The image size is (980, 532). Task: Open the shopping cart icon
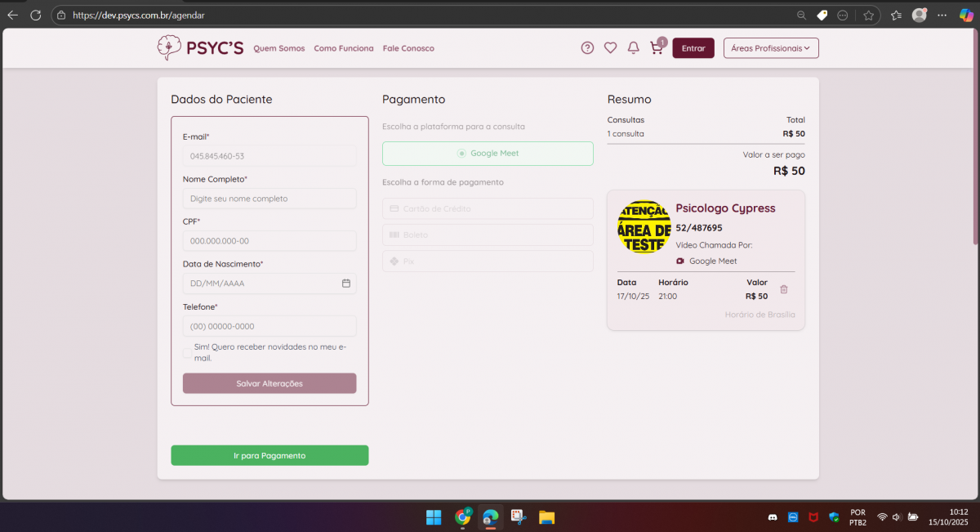(656, 48)
